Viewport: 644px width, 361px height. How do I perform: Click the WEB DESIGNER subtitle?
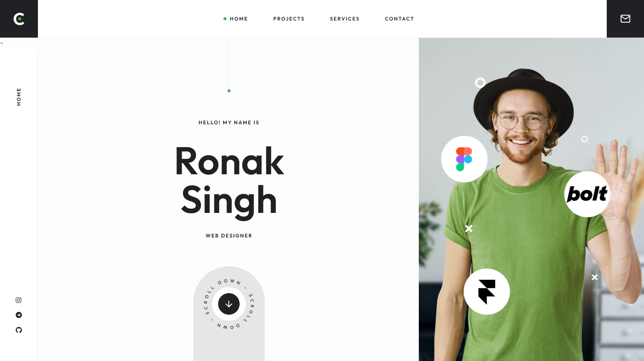(x=229, y=236)
